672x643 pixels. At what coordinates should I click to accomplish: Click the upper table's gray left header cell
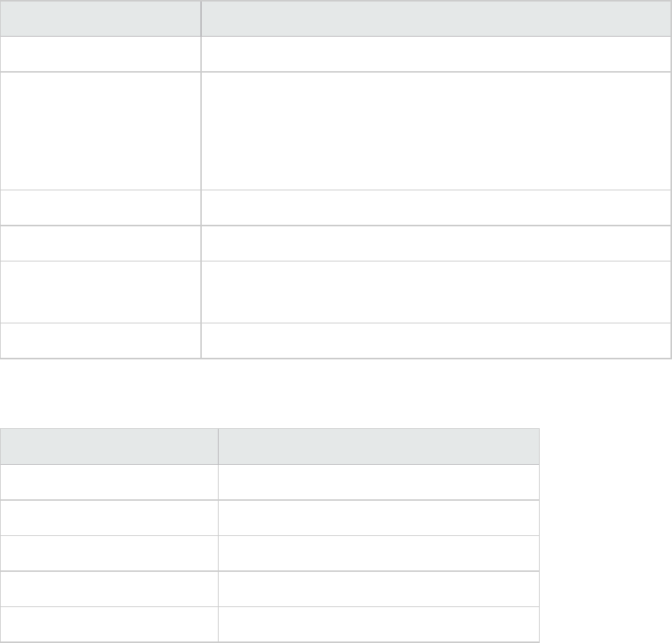pos(101,18)
